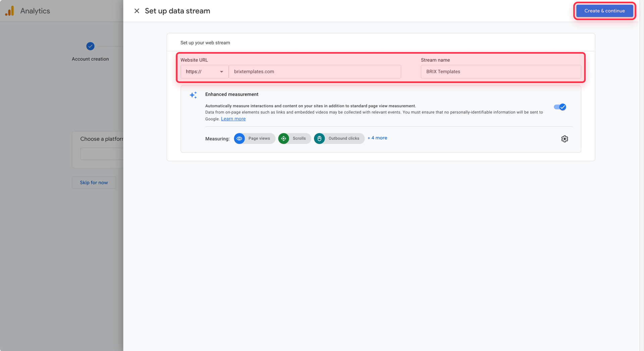
Task: Click the Google Analytics logo
Action: point(10,11)
